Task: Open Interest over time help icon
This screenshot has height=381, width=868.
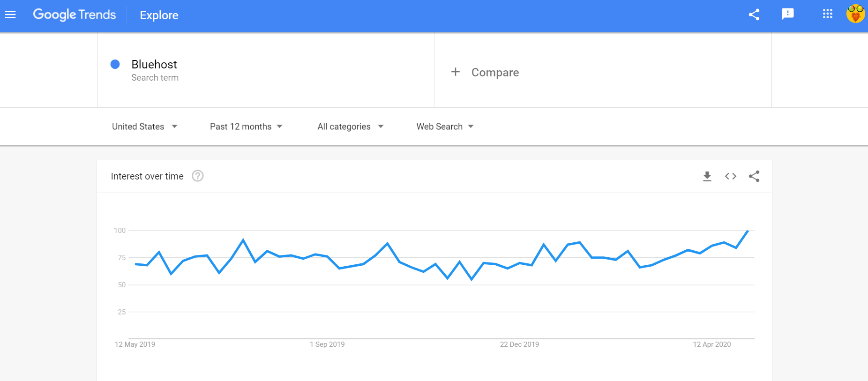Action: 198,176
